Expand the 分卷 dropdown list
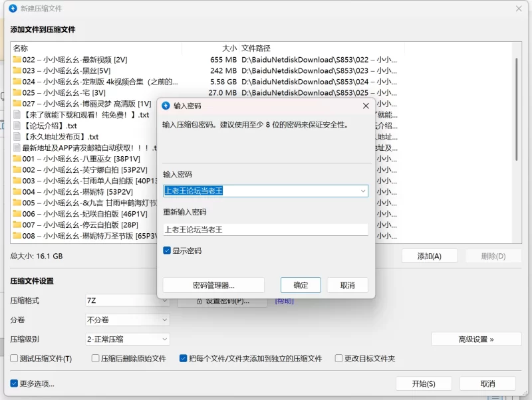The image size is (532, 400). [164, 320]
